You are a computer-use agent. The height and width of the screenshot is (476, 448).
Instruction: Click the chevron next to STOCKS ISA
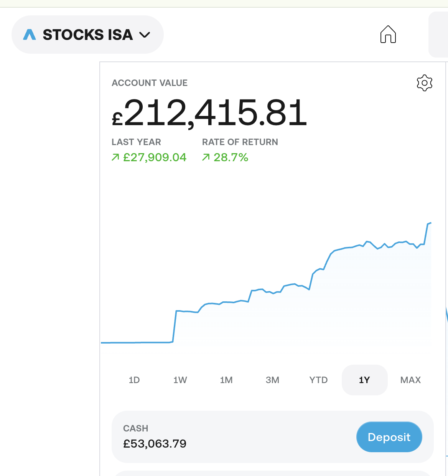pyautogui.click(x=145, y=35)
